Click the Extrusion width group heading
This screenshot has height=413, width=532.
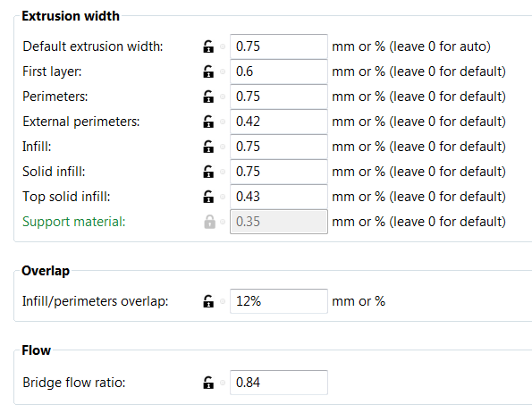point(71,16)
